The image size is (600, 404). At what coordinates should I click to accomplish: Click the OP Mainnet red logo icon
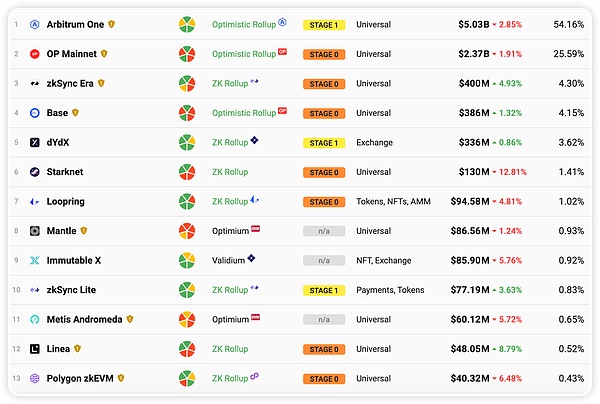tap(35, 53)
